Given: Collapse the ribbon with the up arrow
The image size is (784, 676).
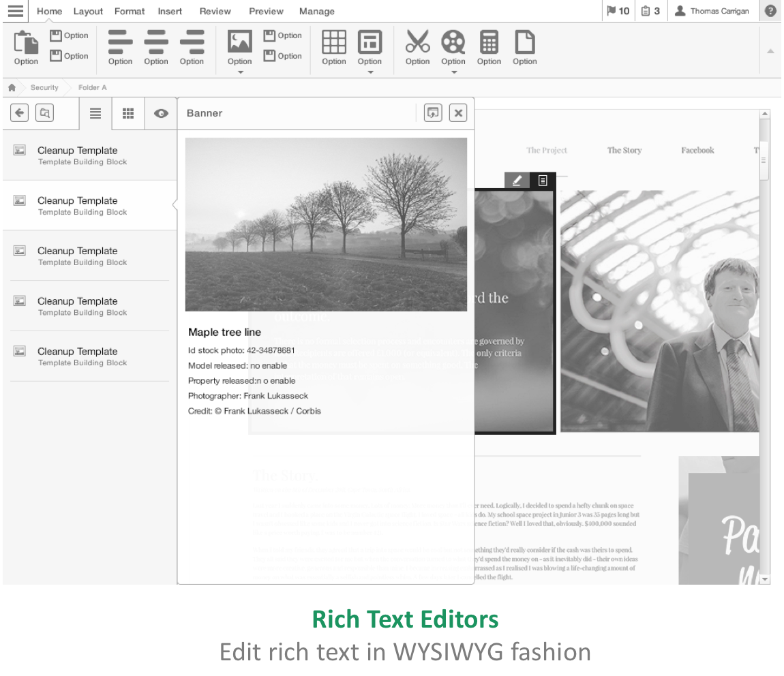Looking at the screenshot, I should pos(770,51).
